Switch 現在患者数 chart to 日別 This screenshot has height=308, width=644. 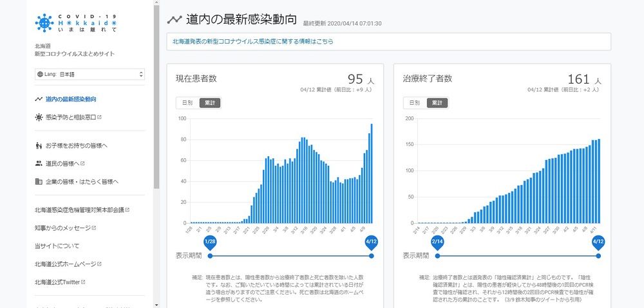click(x=187, y=103)
